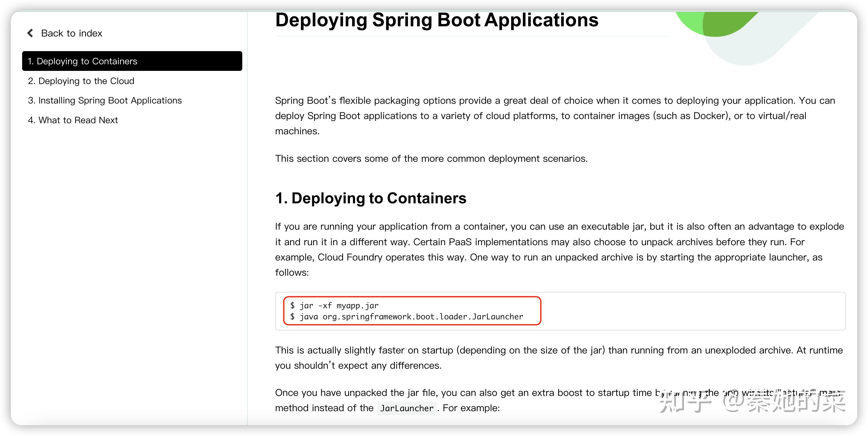Open 3. Installing Spring Boot Applications section
Image resolution: width=868 pixels, height=436 pixels.
tap(105, 100)
